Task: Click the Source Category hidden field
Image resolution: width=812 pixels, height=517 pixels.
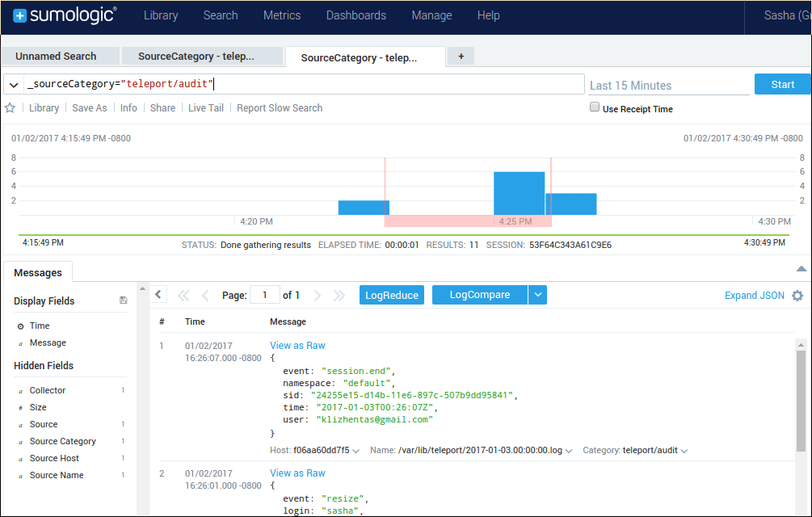Action: pos(62,441)
